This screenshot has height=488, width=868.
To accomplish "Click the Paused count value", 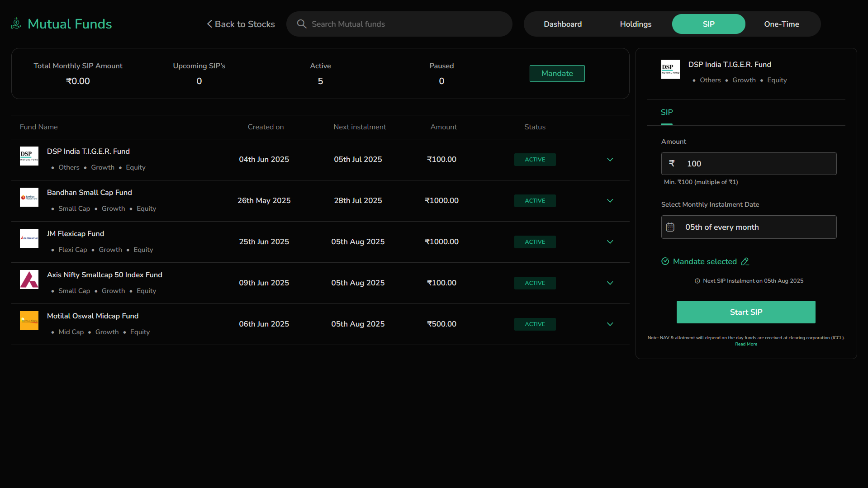I will coord(441,81).
